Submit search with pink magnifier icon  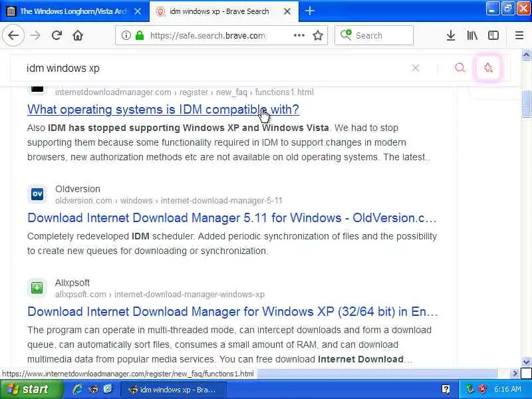pyautogui.click(x=460, y=68)
